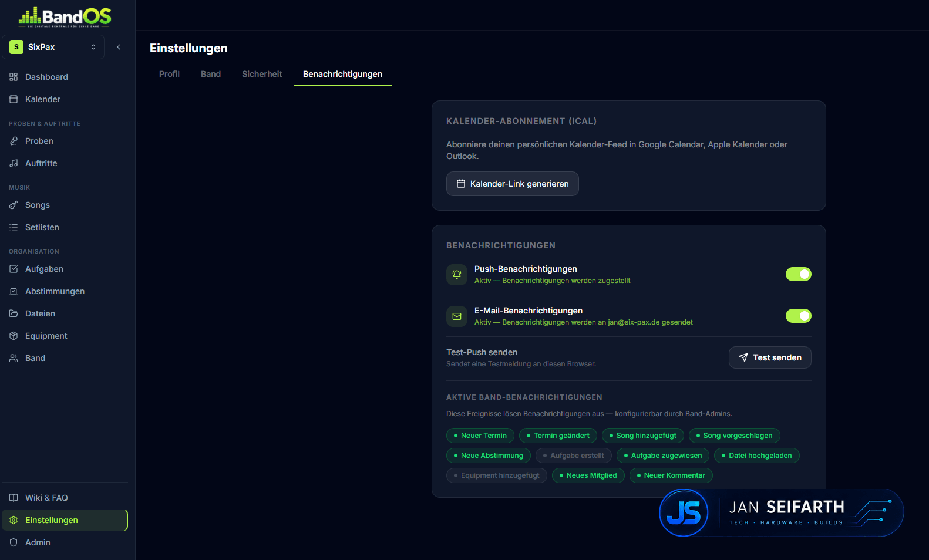Go to the Sicherheit tab
Screen dimensions: 929x560
click(262, 74)
